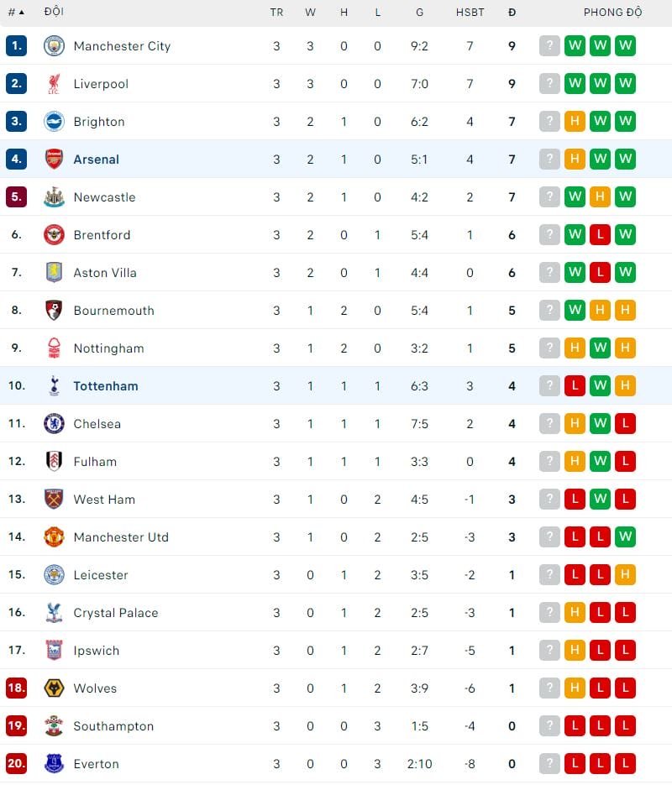
Task: Click the Arsenal club crest
Action: 54,160
